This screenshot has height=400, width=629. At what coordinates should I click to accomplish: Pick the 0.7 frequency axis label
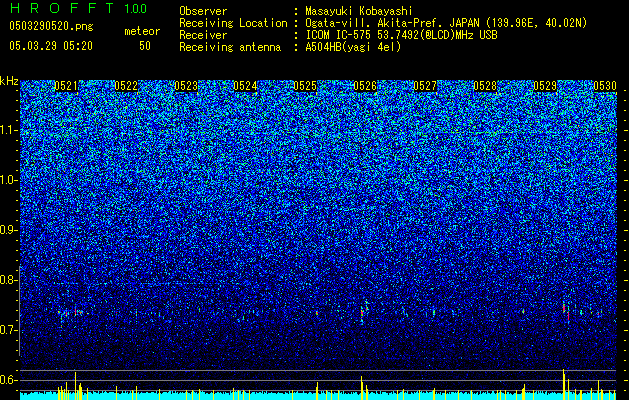coord(7,330)
